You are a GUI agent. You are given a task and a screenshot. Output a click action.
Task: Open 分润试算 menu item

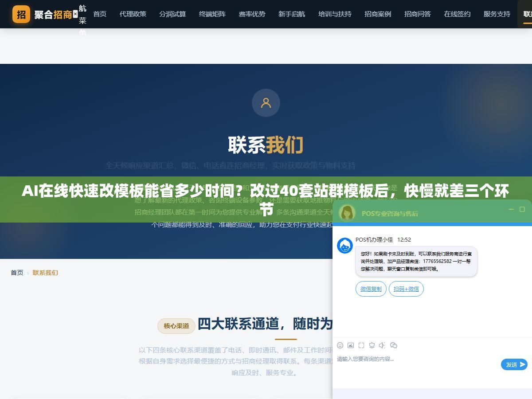[x=172, y=14]
